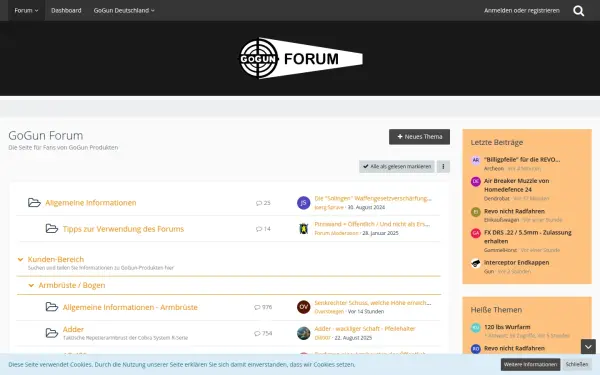The image size is (600, 375).
Task: Click the GoGun Forum logo banner
Action: click(300, 58)
